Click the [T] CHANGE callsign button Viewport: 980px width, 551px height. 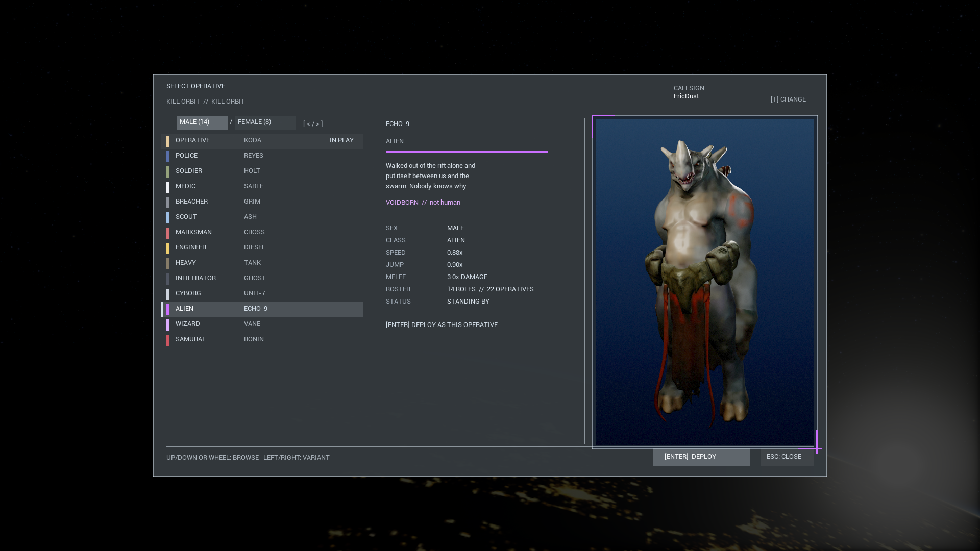788,99
